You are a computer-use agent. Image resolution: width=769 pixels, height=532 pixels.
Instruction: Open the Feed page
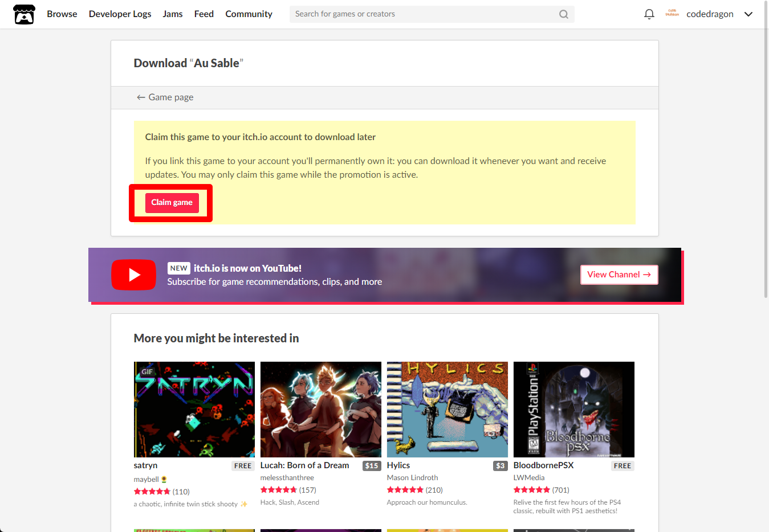204,14
